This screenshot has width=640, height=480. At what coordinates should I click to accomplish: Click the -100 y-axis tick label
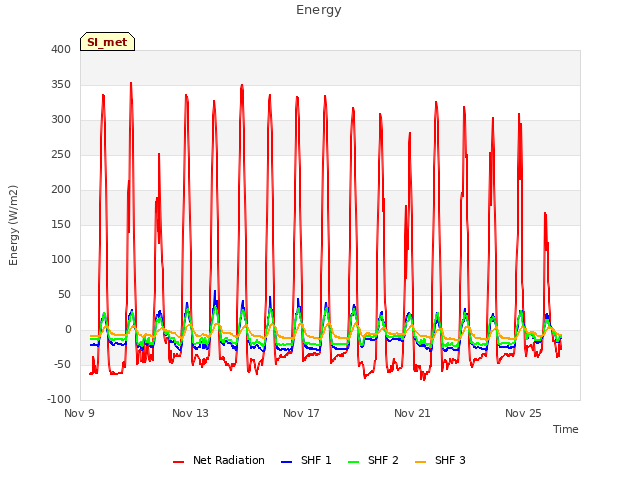59,400
